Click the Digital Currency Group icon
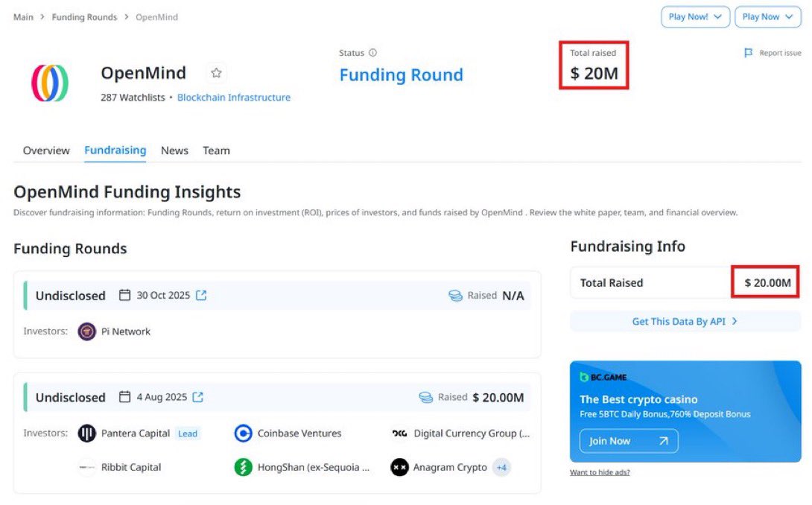 click(399, 433)
